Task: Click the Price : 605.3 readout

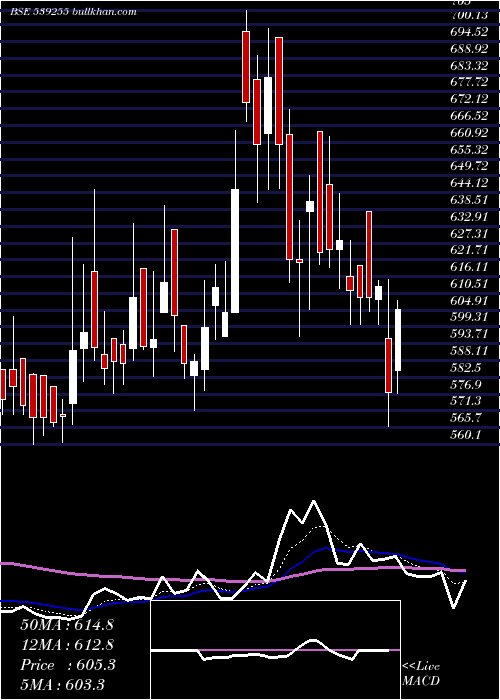Action: click(68, 665)
